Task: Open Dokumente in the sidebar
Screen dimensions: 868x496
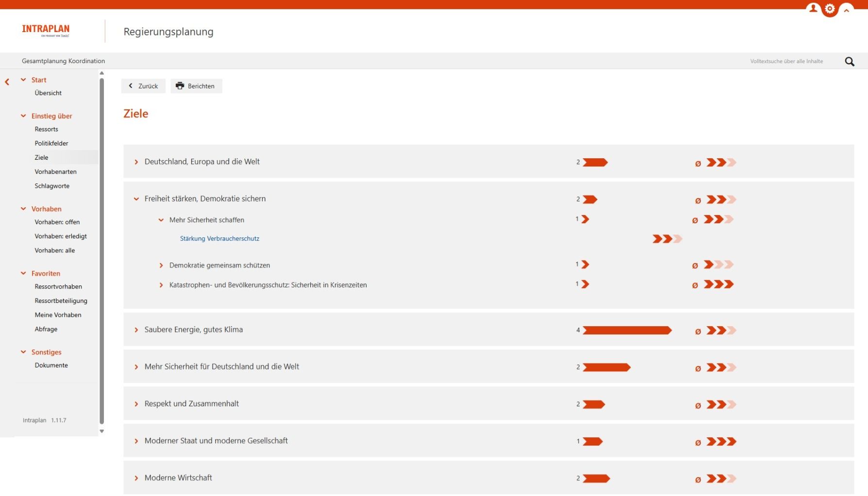Action: (51, 365)
